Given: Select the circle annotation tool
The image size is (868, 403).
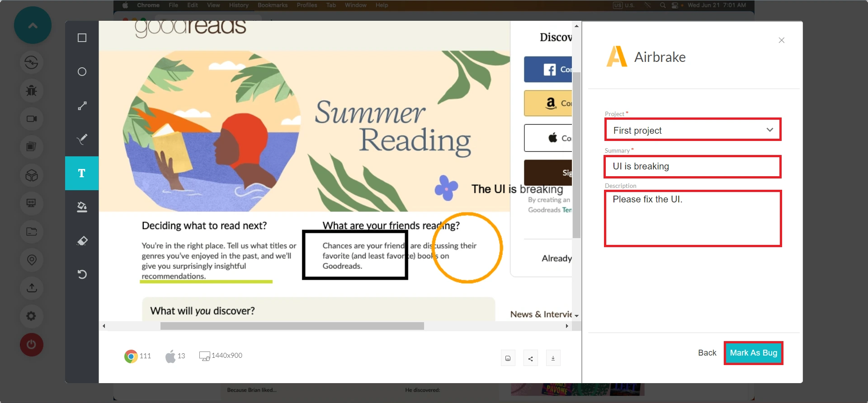Looking at the screenshot, I should point(82,72).
